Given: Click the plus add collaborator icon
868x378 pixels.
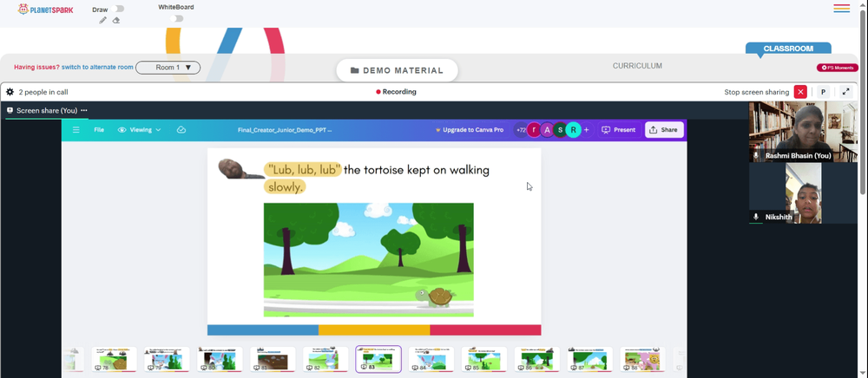Looking at the screenshot, I should coord(586,130).
